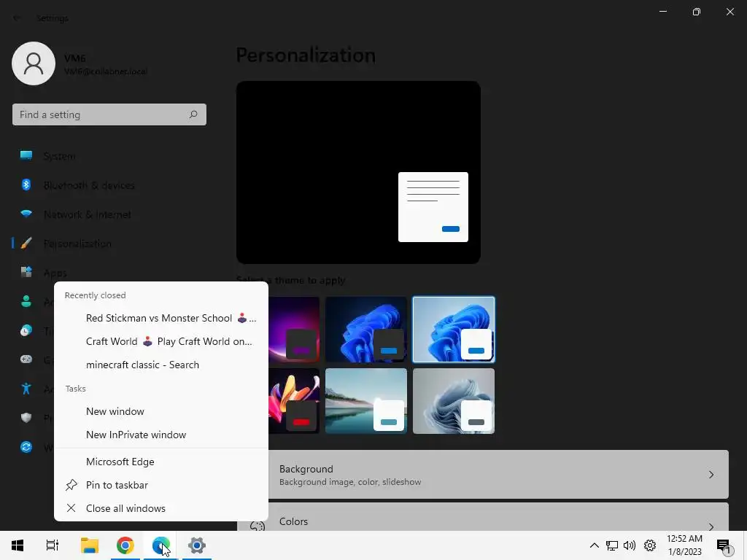Restore down the Settings window

pyautogui.click(x=697, y=12)
